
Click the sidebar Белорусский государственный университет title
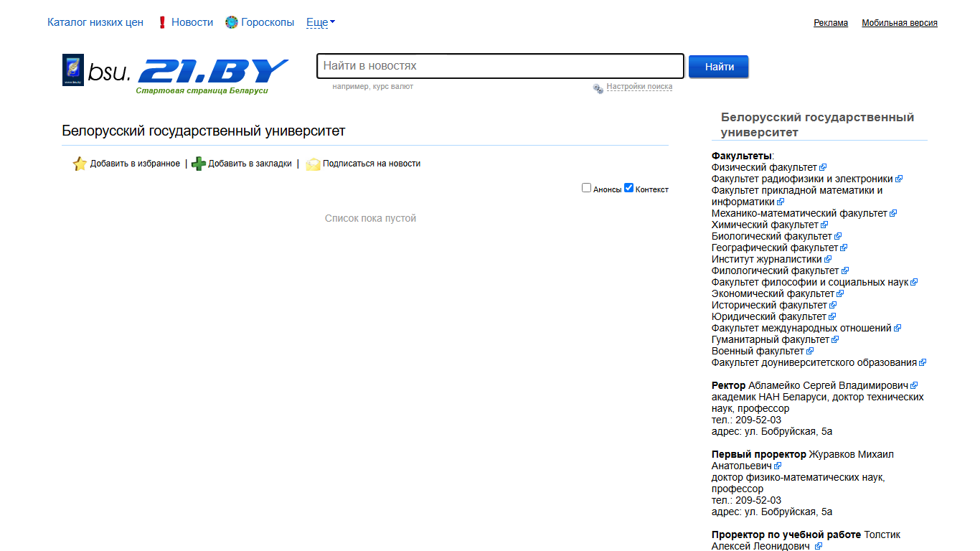817,125
